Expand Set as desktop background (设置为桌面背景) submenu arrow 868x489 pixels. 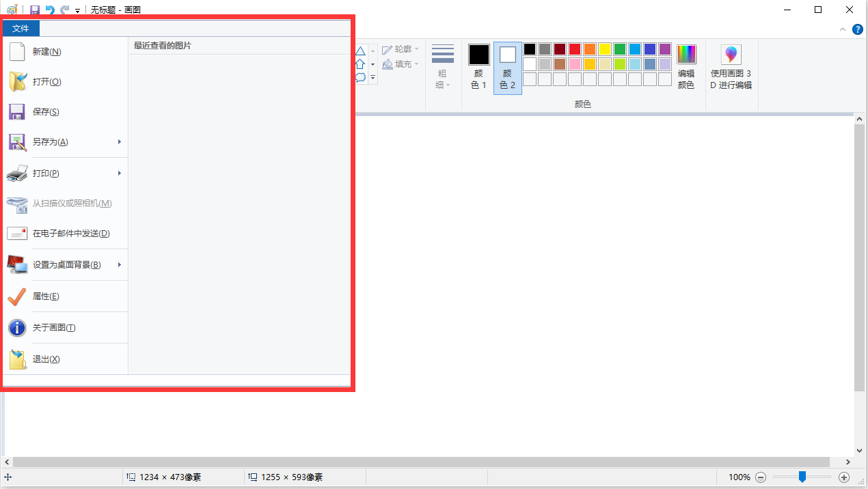120,265
